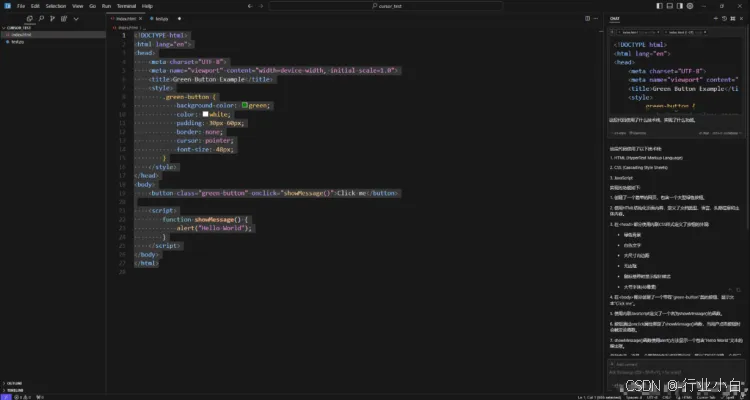Open the View menu
The image size is (750, 400).
77,6
